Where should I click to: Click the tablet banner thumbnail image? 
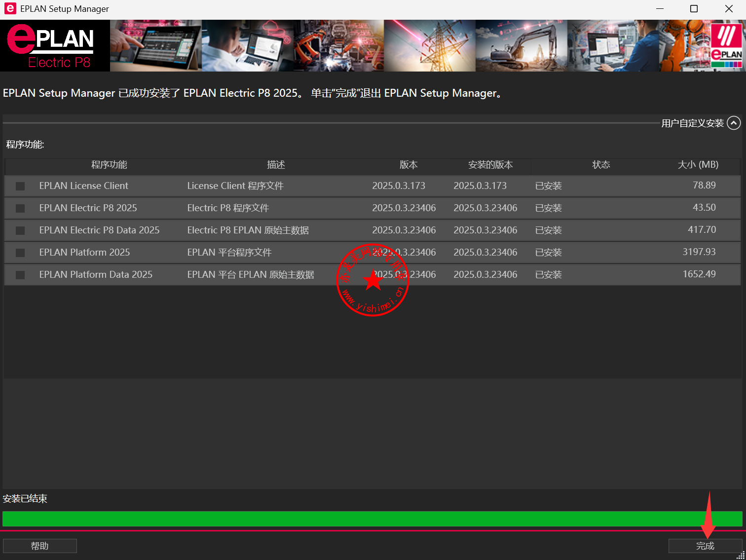tap(155, 46)
